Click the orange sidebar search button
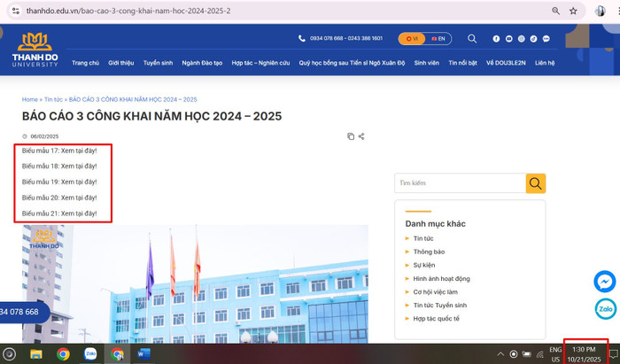The image size is (620, 364). click(536, 183)
